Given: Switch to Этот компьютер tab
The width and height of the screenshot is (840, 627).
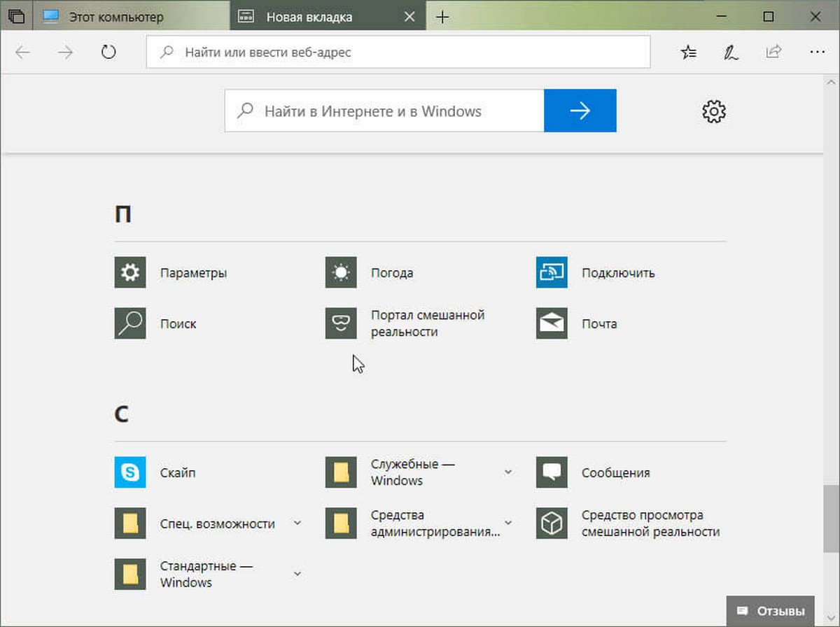Looking at the screenshot, I should (131, 15).
